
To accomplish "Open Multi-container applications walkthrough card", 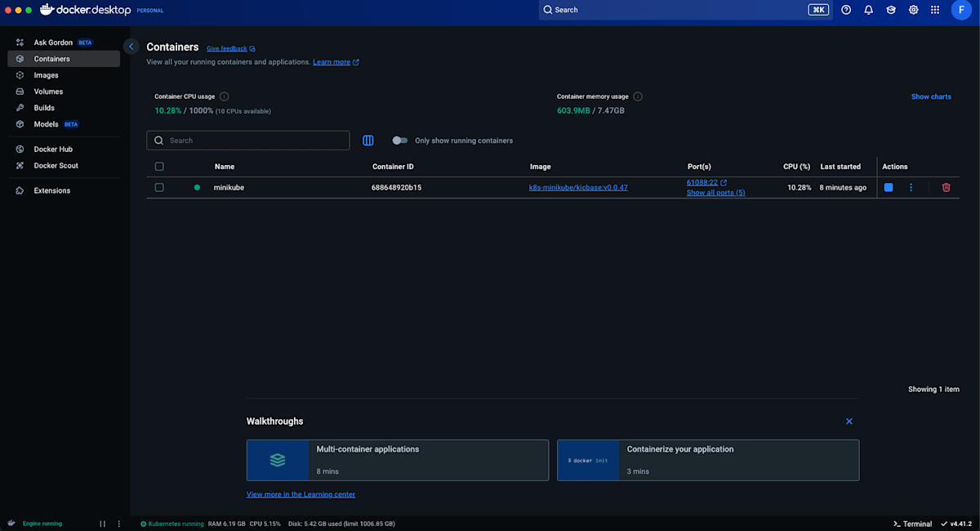I will pos(398,460).
